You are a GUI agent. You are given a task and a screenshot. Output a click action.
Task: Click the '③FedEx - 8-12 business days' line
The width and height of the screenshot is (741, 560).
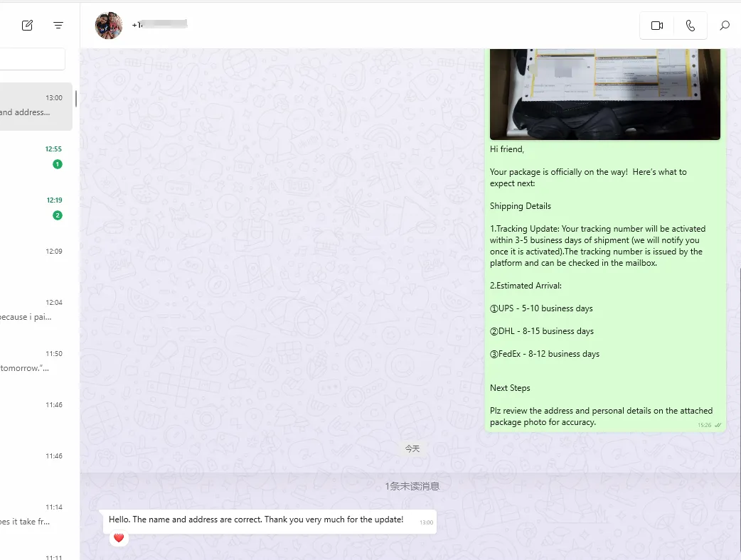(545, 354)
